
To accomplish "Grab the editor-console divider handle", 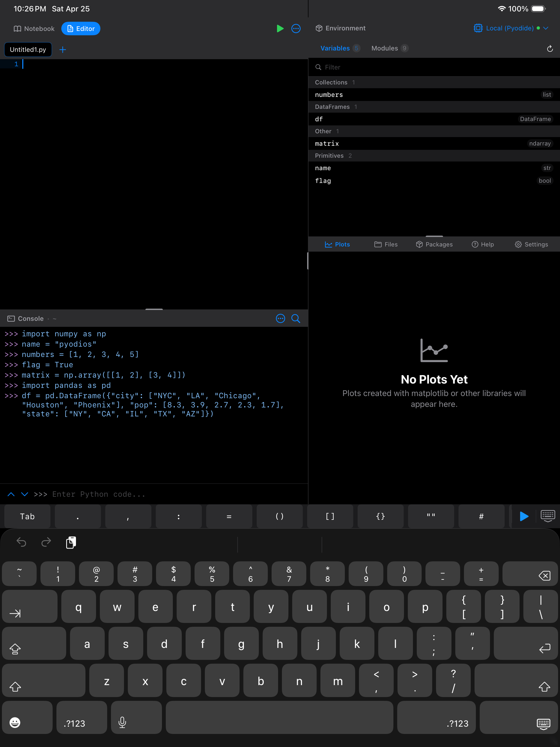I will tap(154, 309).
